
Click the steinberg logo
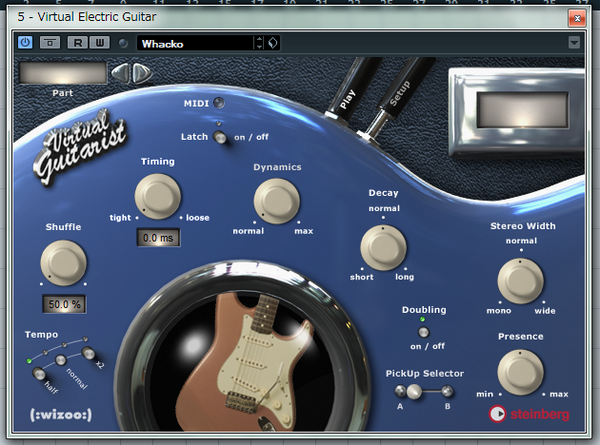pos(529,414)
